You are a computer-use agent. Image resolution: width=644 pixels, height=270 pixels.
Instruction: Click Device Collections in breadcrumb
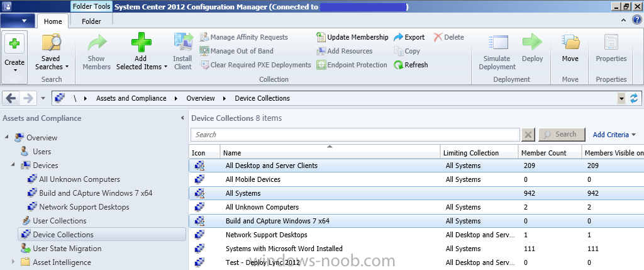coord(262,99)
